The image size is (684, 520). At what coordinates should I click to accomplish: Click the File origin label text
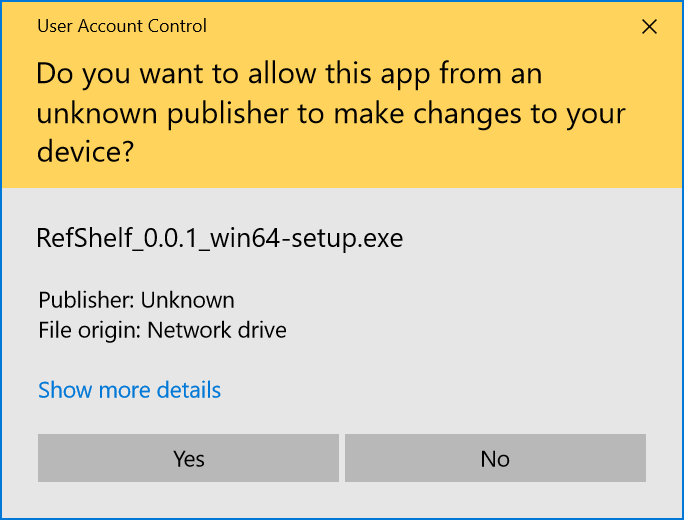click(x=89, y=330)
